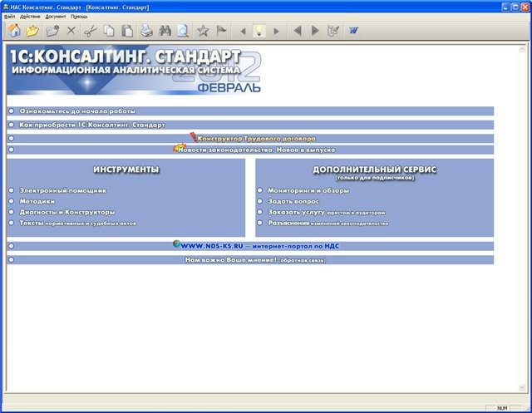This screenshot has width=532, height=413.
Task: Click the small left arrow before lightbulb
Action: (x=243, y=32)
